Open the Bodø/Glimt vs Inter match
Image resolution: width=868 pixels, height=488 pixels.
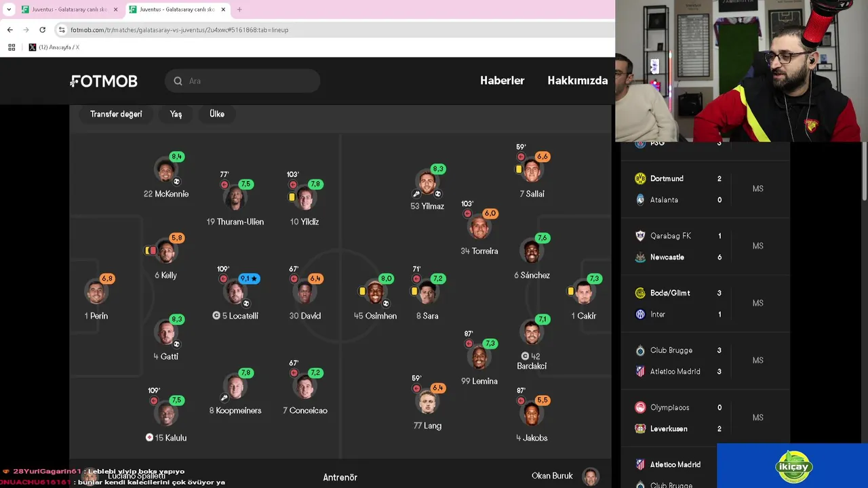click(x=705, y=304)
